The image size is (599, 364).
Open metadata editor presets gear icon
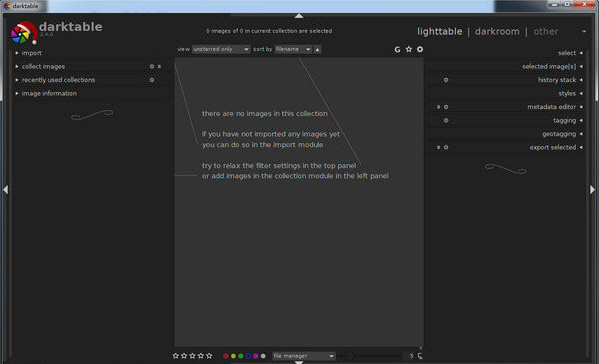(446, 107)
